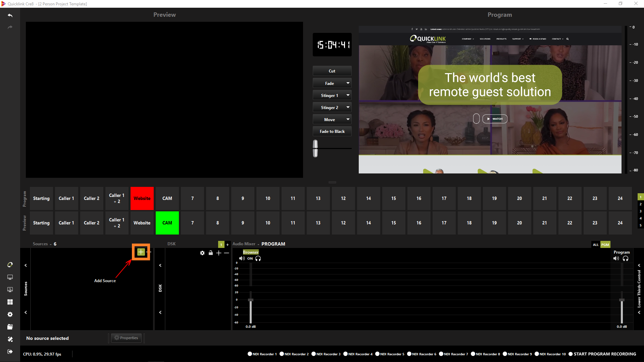Image resolution: width=644 pixels, height=362 pixels.
Task: Click the green Add Source plus icon
Action: tap(141, 252)
